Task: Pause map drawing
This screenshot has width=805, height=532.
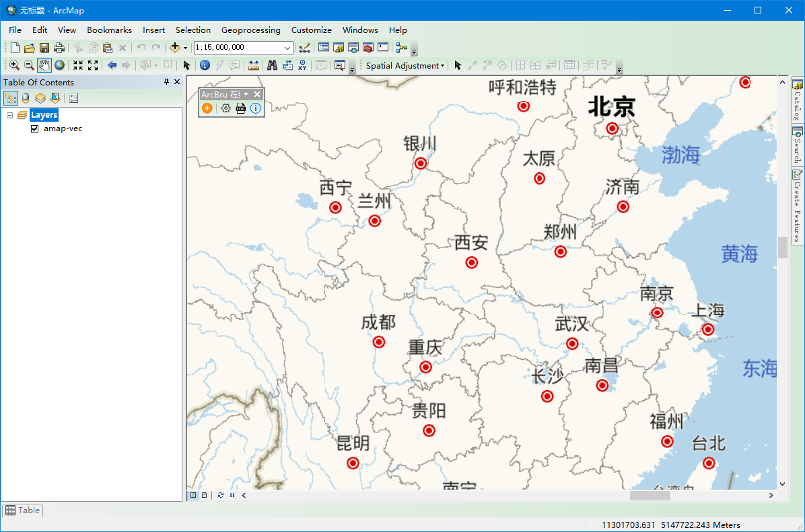Action: 232,495
